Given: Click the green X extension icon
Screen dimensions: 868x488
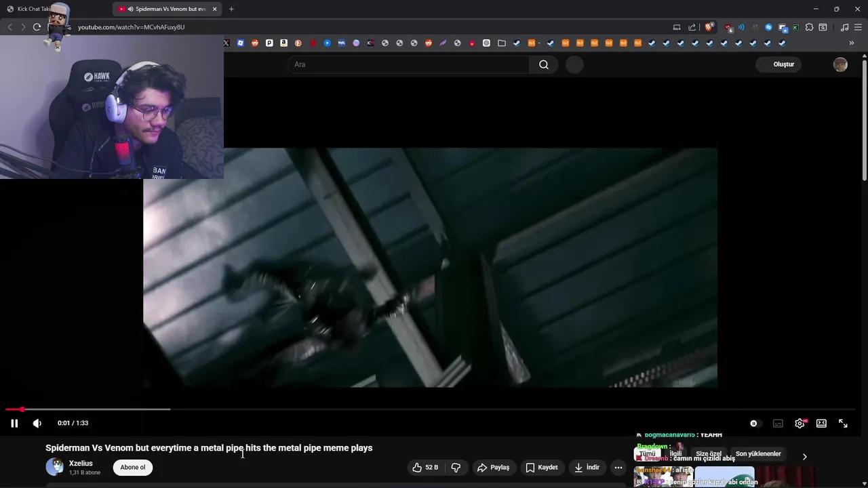Looking at the screenshot, I should (x=795, y=27).
